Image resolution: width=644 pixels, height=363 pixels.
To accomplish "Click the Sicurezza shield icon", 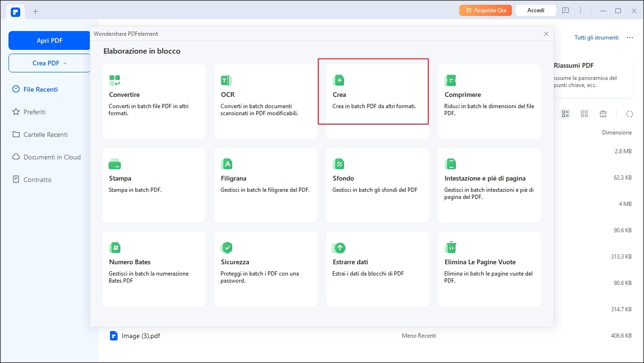I will [227, 248].
